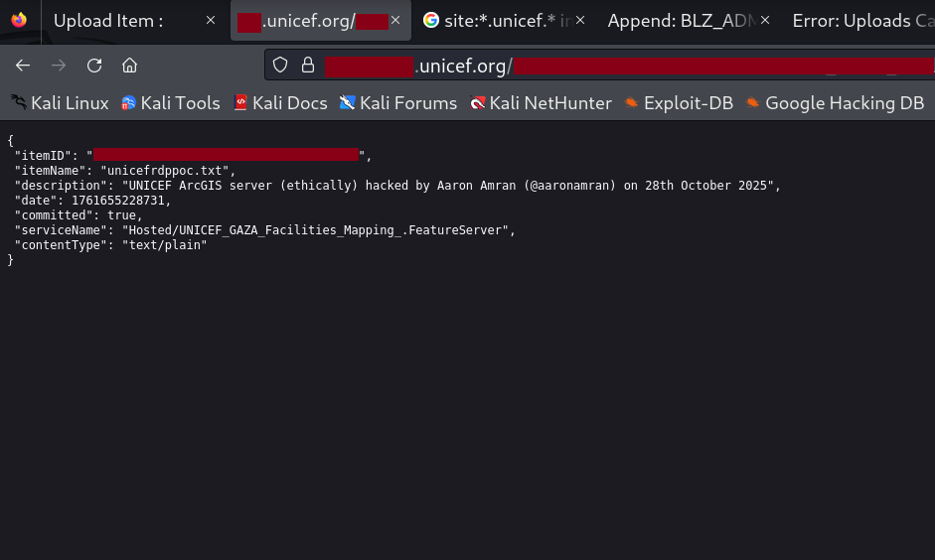Screen dimensions: 935x560
Task: Open the Kali Linux bookmark
Action: pos(60,103)
